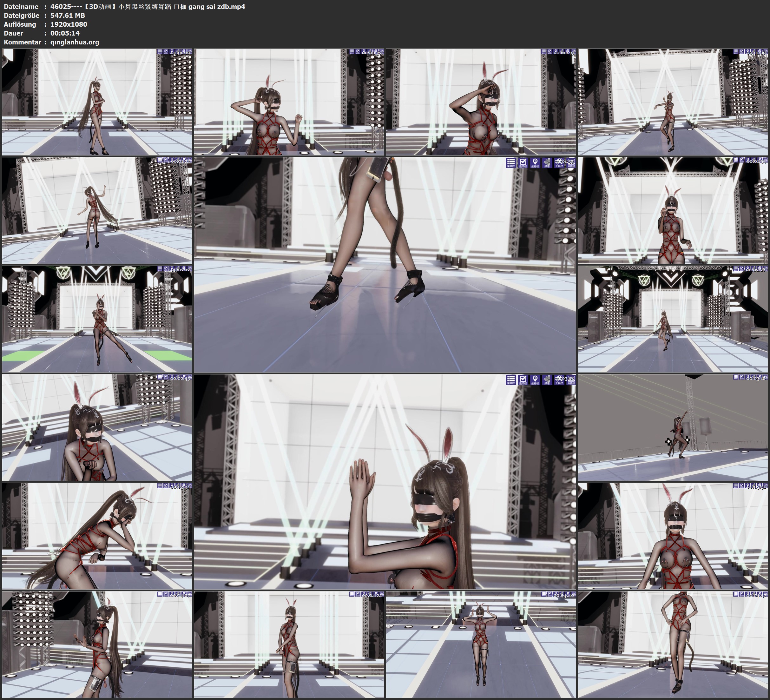The height and width of the screenshot is (700, 770).
Task: Select the large 00:01:39 center thumbnail
Action: coord(385,264)
